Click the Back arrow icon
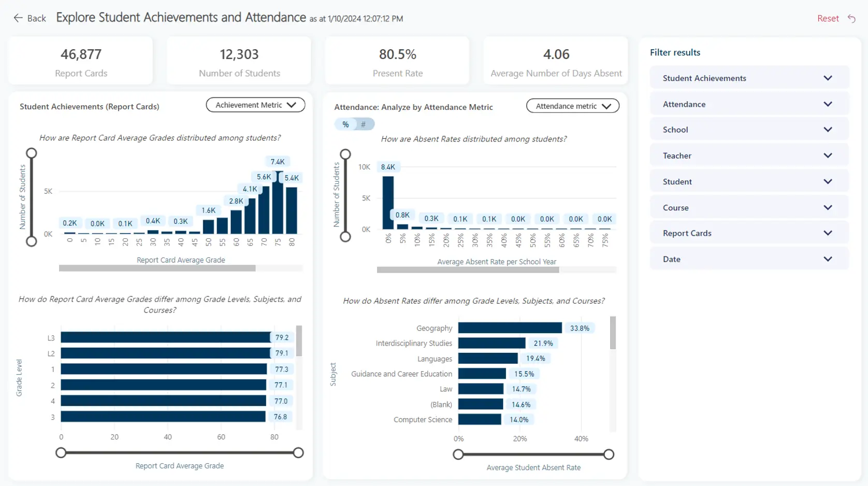Viewport: 868px width, 486px height. click(18, 17)
